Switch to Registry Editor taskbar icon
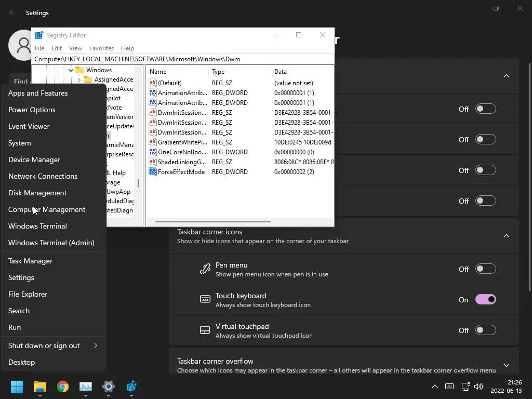Viewport: 532px width, 399px height. 131,387
